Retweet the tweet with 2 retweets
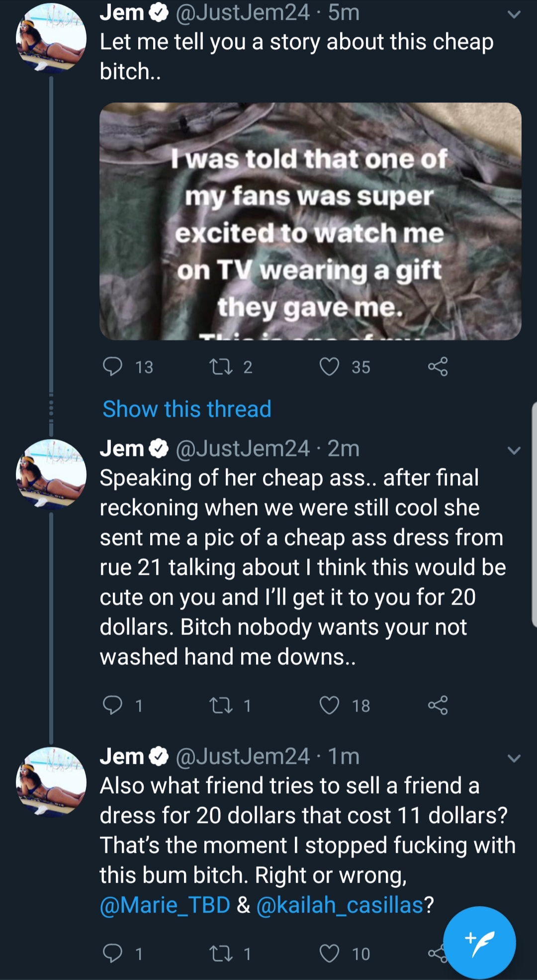Screen dimensions: 537x980 pyautogui.click(x=221, y=367)
